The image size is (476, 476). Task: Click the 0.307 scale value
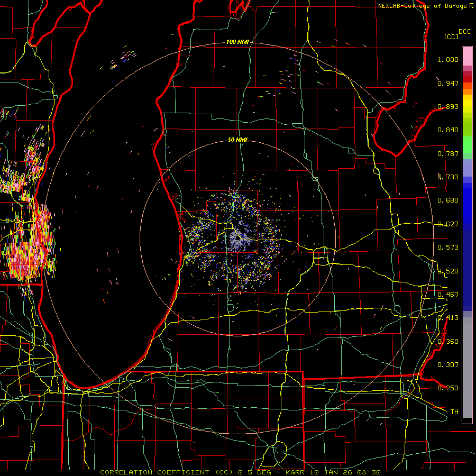(448, 364)
